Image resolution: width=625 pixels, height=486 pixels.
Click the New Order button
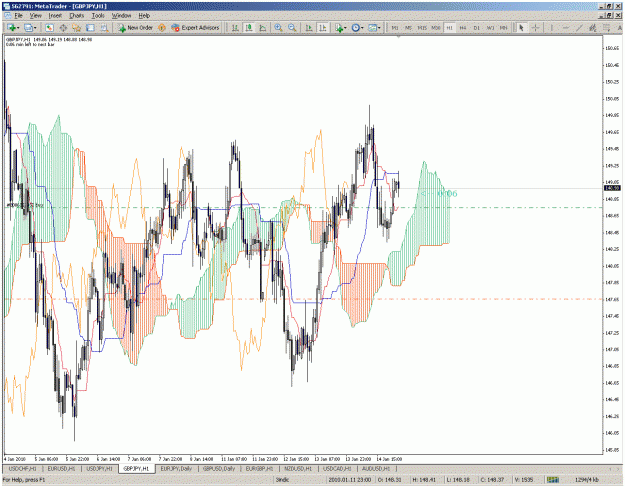135,28
